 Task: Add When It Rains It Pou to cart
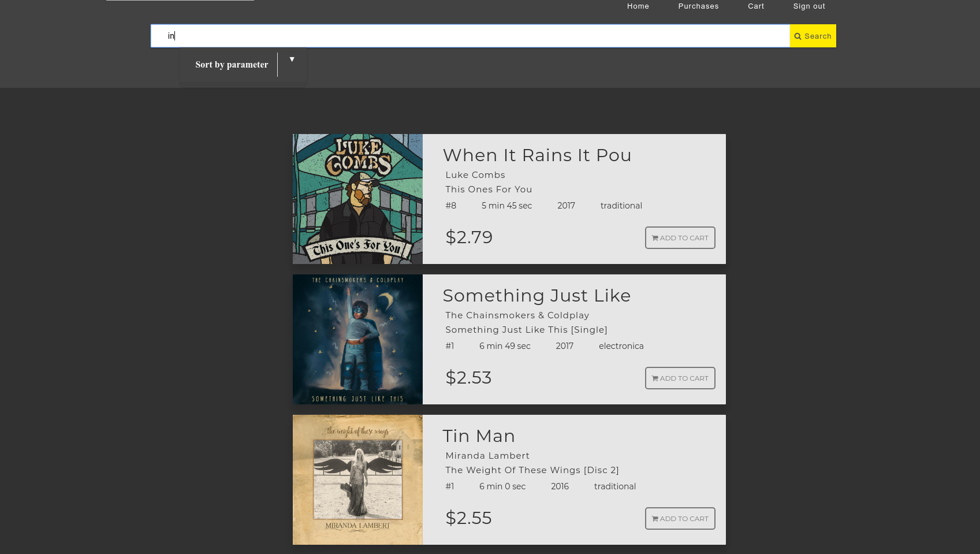coord(680,238)
